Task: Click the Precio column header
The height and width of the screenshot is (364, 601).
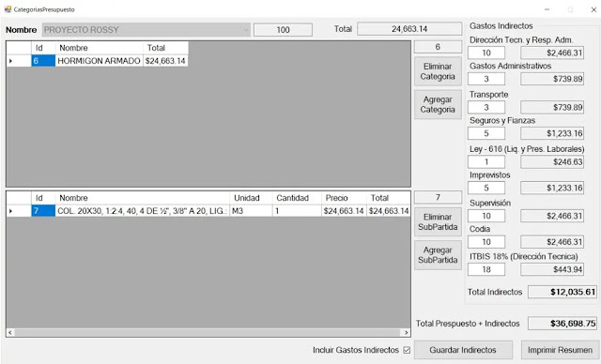Action: coord(344,198)
